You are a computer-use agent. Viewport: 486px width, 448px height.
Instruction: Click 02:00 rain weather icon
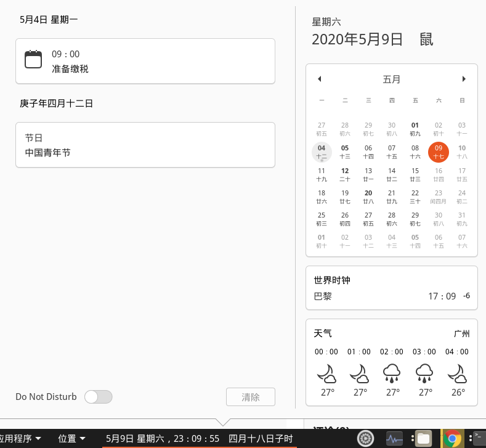coord(392,373)
